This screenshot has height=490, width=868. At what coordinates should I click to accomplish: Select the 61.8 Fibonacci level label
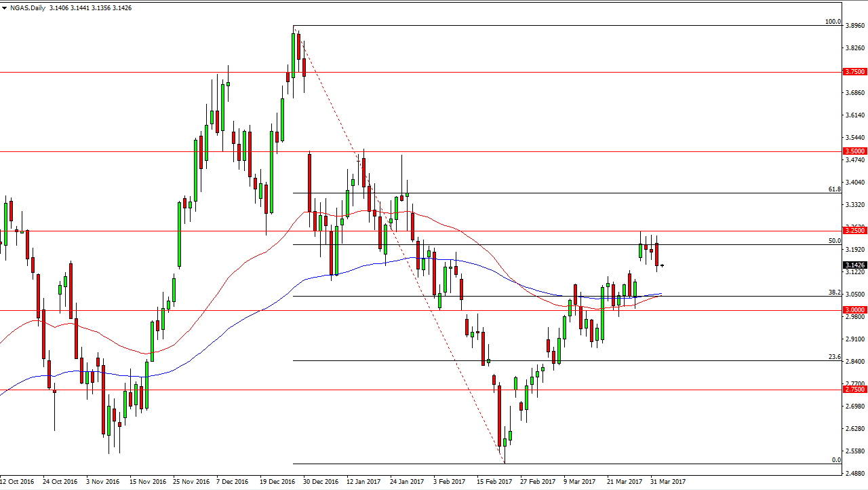click(835, 189)
